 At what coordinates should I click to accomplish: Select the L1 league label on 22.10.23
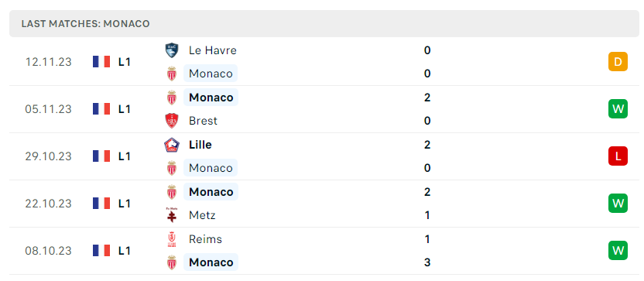click(125, 204)
